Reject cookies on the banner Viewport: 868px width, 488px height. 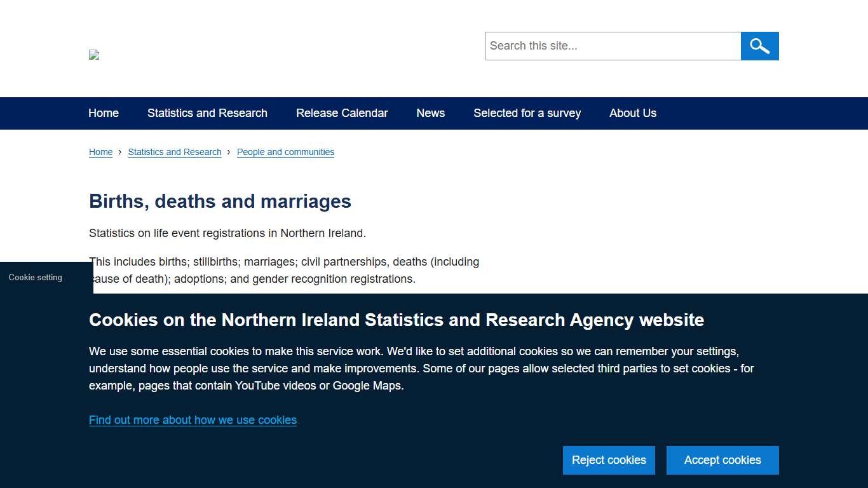608,460
